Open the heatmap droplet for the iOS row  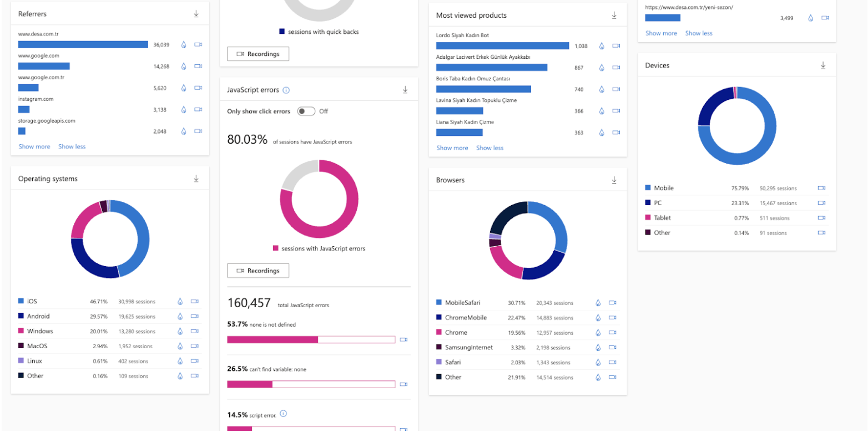tap(179, 301)
